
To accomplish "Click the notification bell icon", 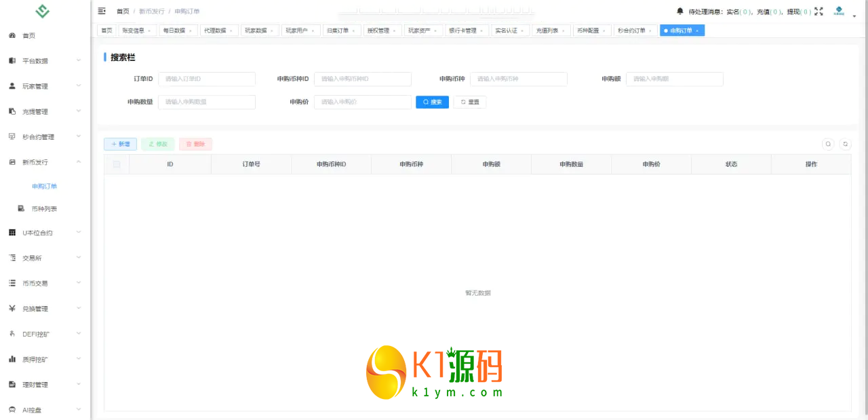I will click(x=680, y=11).
